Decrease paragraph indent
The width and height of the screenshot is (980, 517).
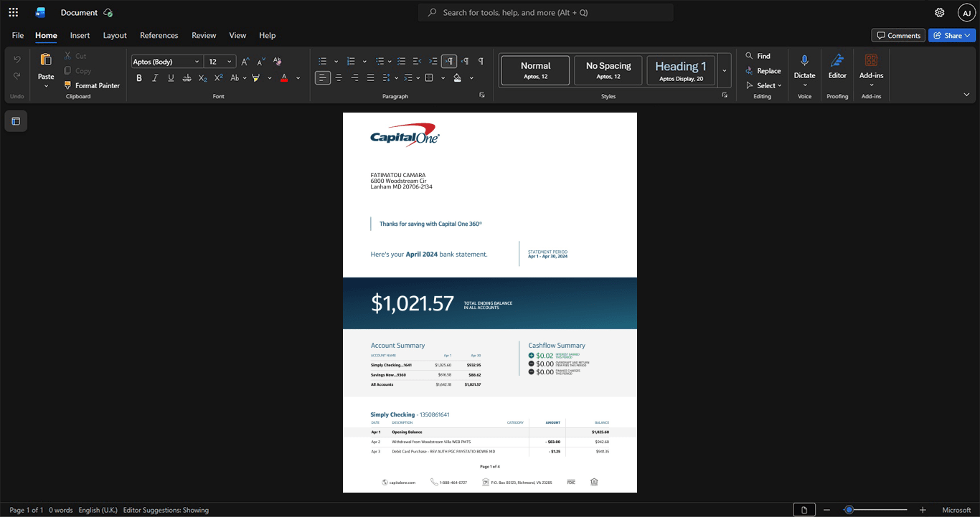418,62
